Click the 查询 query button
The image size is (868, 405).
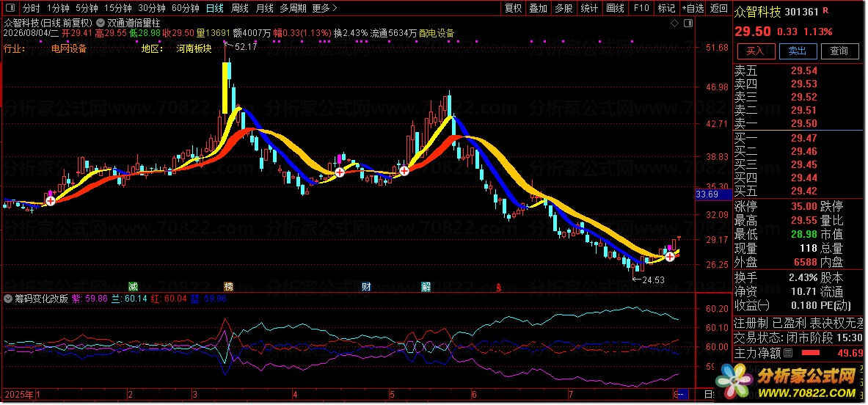839,51
